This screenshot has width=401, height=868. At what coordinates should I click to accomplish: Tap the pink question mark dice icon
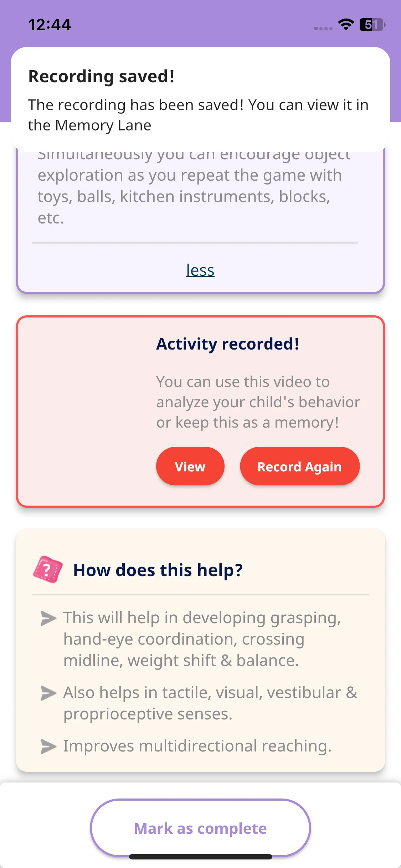48,569
